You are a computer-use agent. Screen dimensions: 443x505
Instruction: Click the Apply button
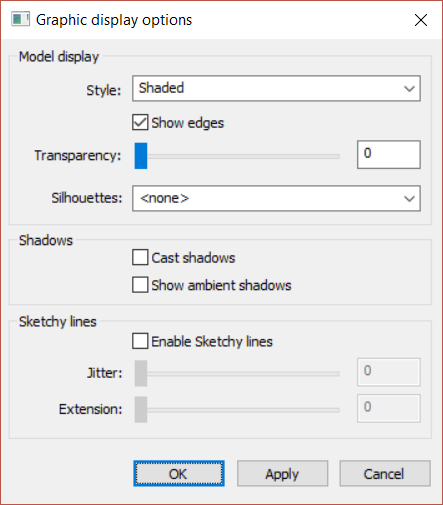click(282, 473)
